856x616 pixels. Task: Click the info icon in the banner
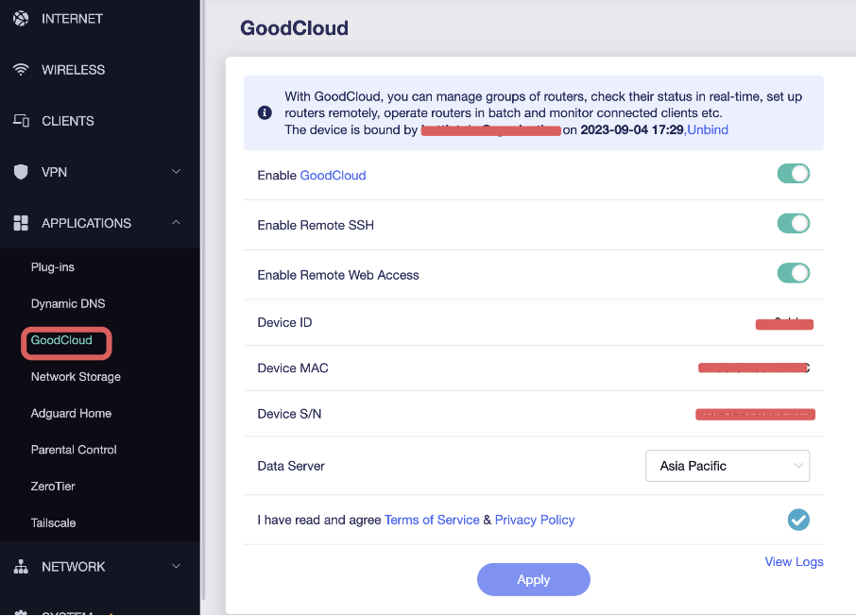265,112
